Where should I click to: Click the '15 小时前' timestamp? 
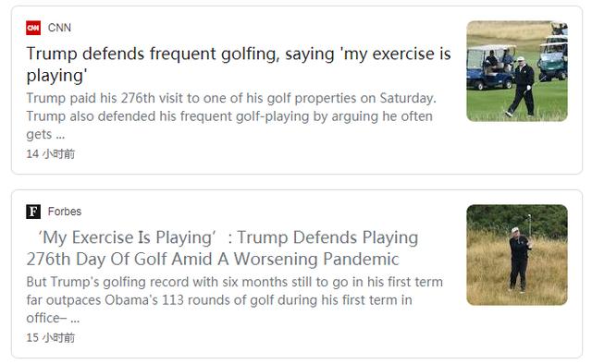[51, 337]
